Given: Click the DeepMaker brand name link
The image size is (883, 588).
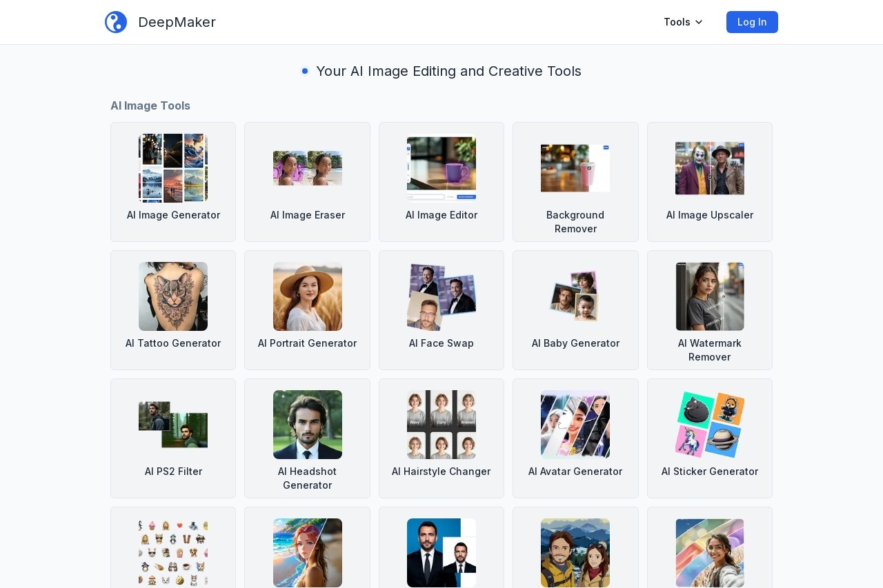Looking at the screenshot, I should click(177, 22).
